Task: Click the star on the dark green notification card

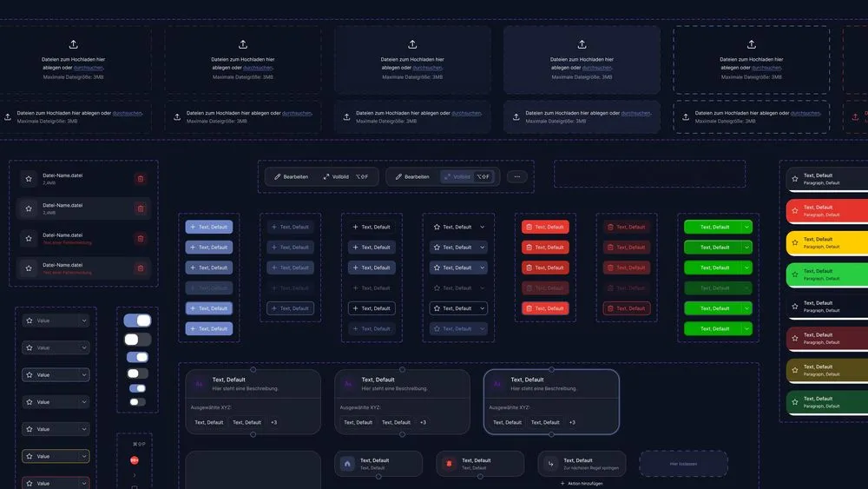Action: [795, 402]
